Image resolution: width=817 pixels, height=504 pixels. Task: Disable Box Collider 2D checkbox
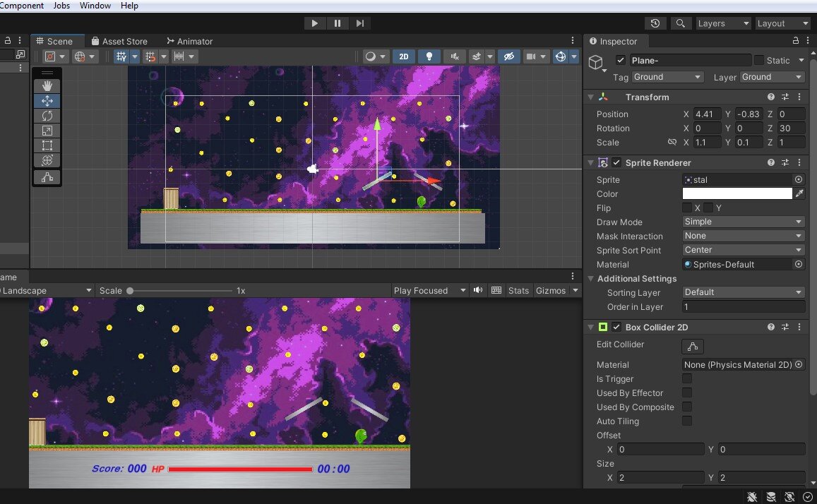tap(616, 327)
